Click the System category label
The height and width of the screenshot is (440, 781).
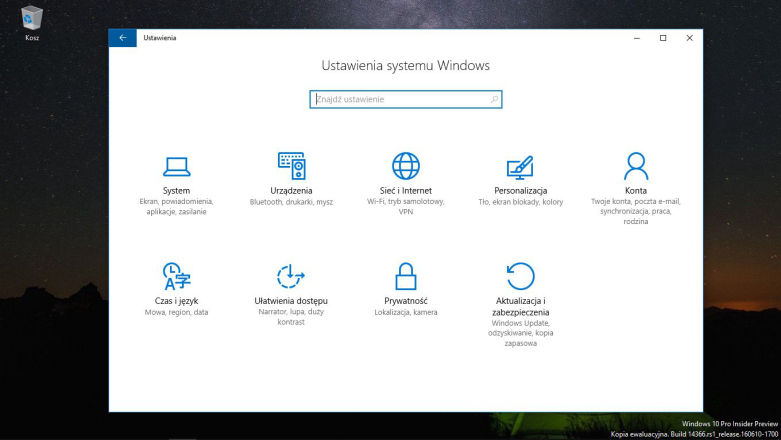pos(176,191)
